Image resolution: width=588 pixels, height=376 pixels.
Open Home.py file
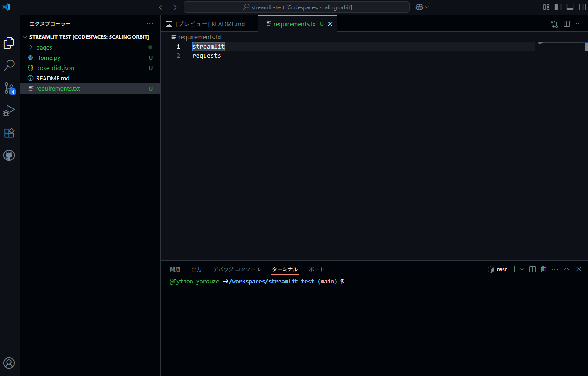pos(90,58)
